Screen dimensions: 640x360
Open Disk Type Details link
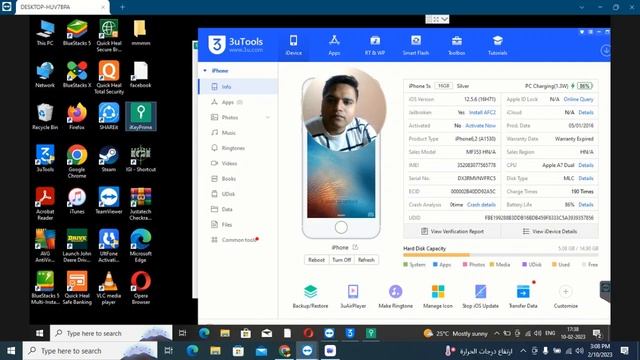[586, 178]
